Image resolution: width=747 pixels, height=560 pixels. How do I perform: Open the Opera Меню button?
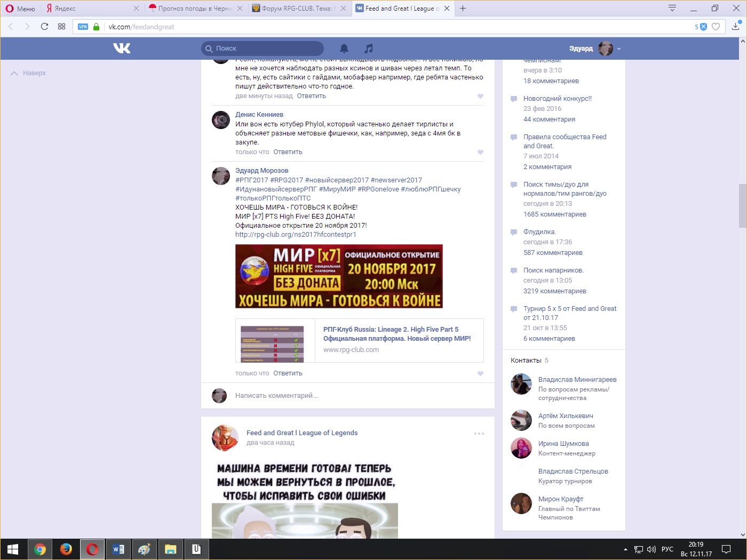click(20, 9)
